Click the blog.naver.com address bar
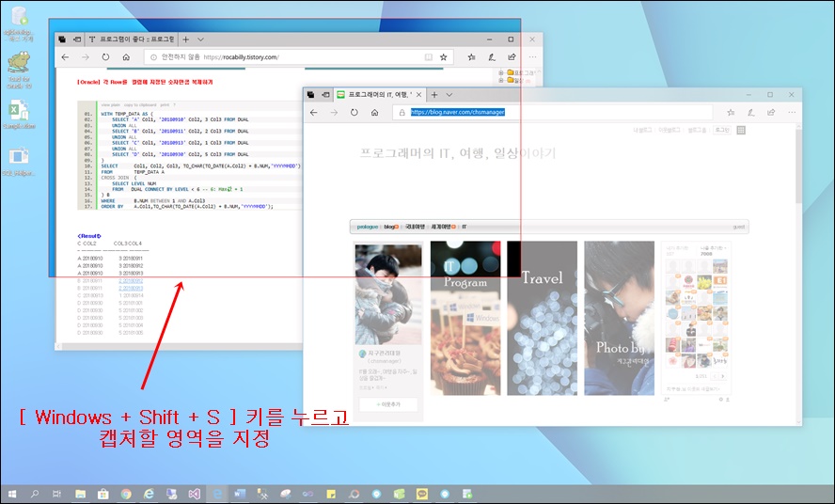 545,113
